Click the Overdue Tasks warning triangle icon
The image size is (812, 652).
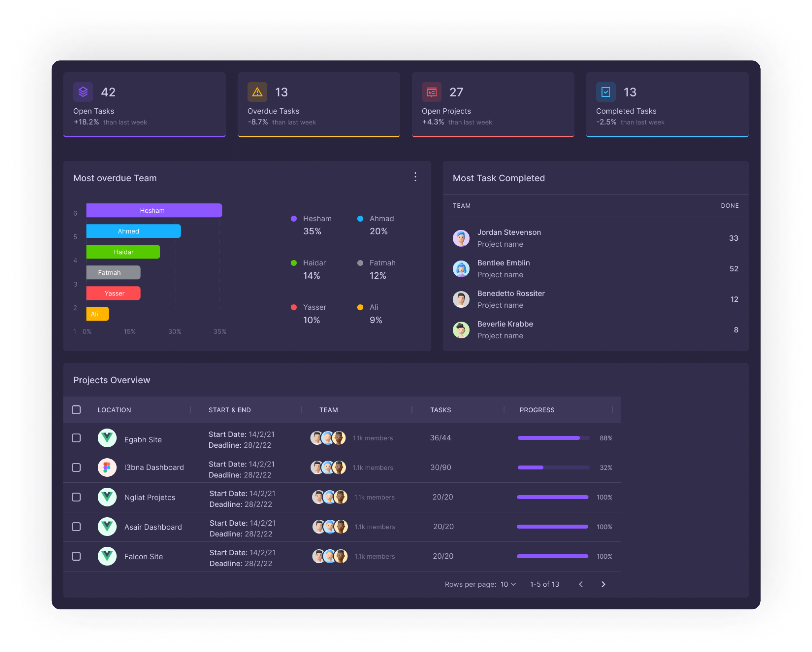tap(257, 92)
